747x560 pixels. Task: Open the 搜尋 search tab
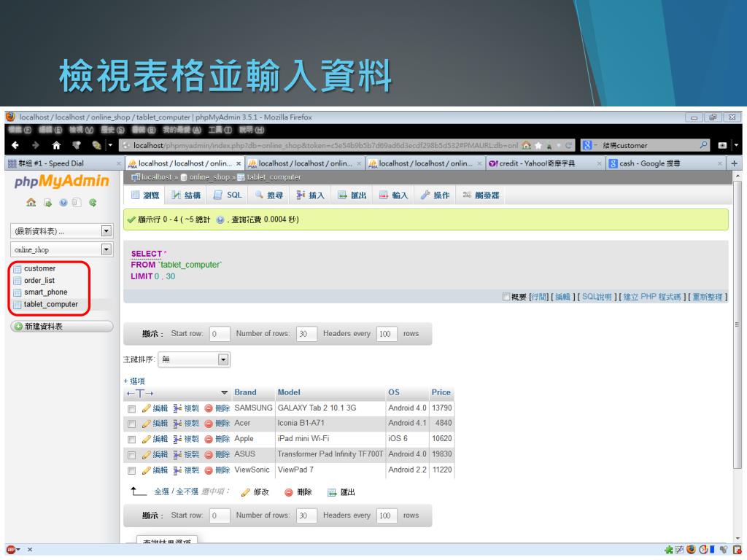pyautogui.click(x=269, y=195)
